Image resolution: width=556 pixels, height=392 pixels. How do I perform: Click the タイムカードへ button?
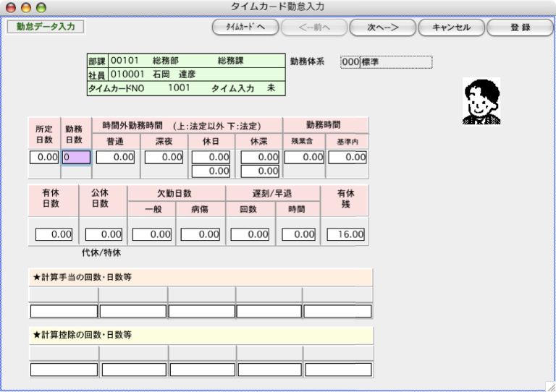tap(245, 27)
